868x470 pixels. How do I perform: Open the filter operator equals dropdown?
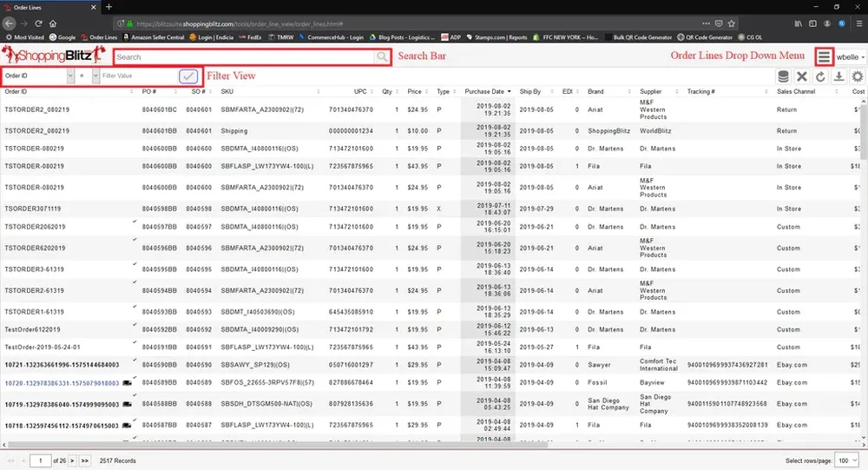95,76
